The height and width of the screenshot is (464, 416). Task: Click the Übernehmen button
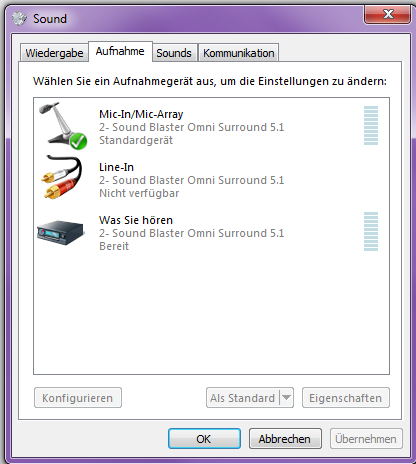coord(366,439)
